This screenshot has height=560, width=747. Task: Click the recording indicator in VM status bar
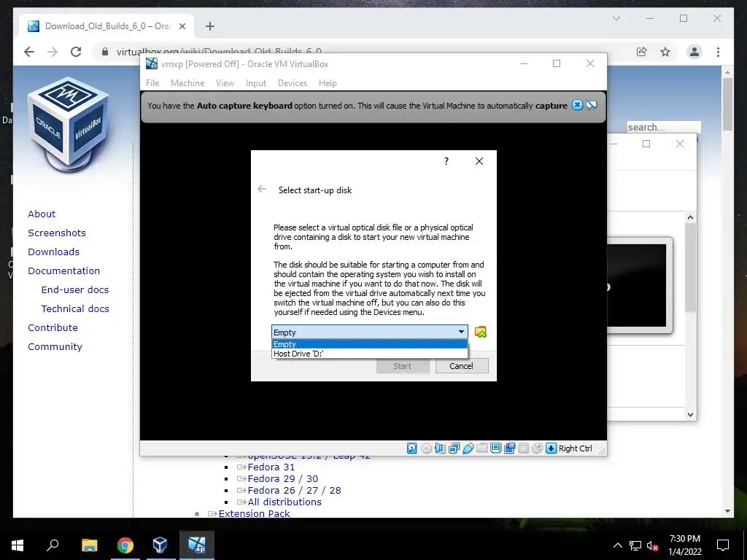509,448
